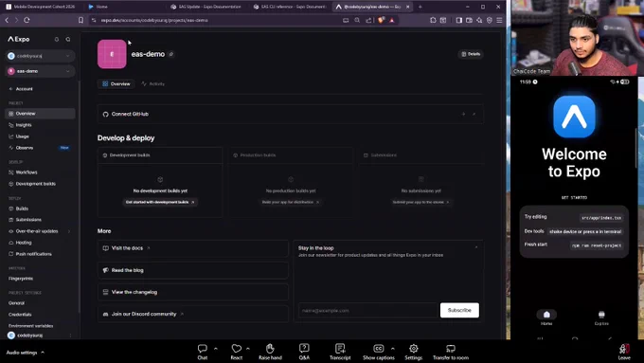Select Explore tab on phone screen
The height and width of the screenshot is (363, 644).
pyautogui.click(x=601, y=318)
